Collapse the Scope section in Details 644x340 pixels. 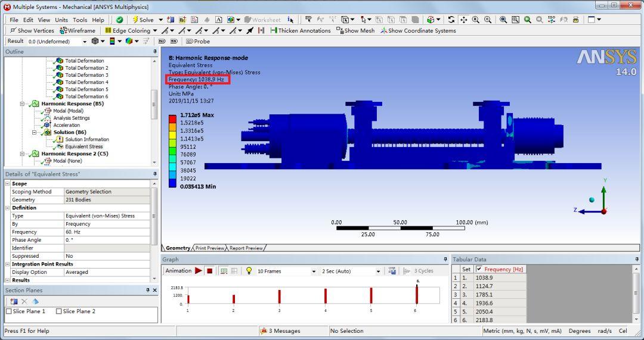7,184
